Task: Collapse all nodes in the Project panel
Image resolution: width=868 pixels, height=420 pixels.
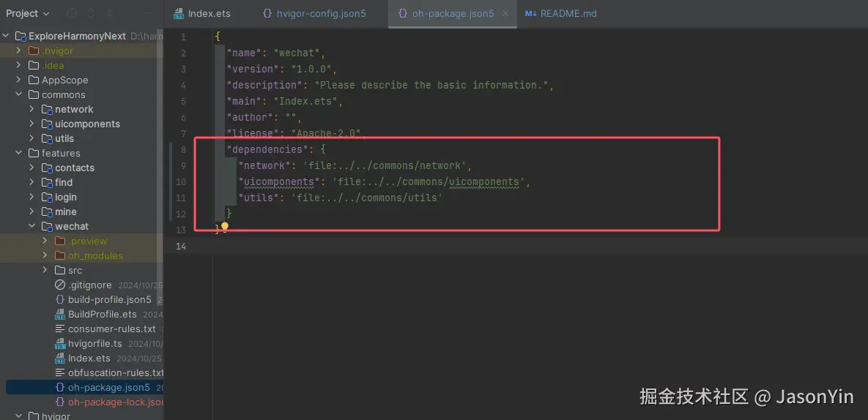Action: tap(110, 13)
